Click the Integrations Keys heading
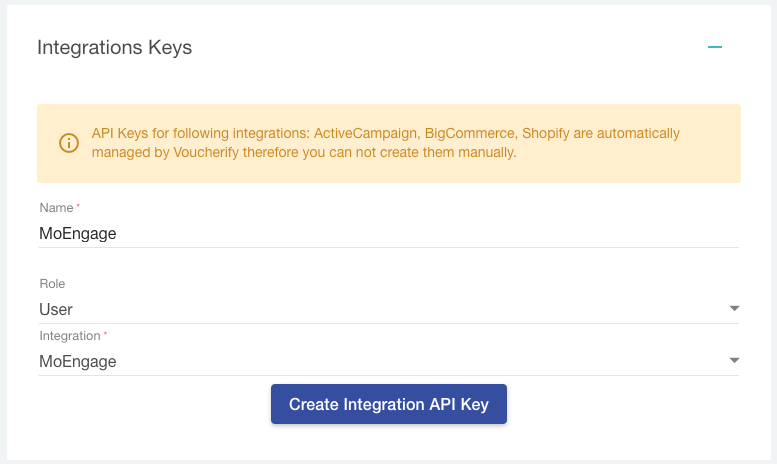The height and width of the screenshot is (464, 777). [114, 47]
